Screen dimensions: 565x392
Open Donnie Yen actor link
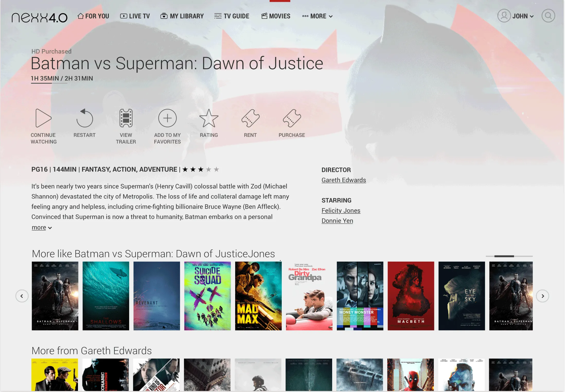click(337, 220)
